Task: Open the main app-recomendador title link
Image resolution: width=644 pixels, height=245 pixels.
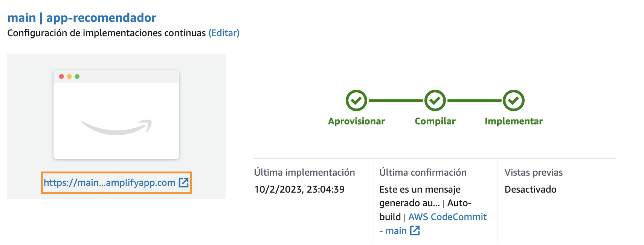Action: 82,18
